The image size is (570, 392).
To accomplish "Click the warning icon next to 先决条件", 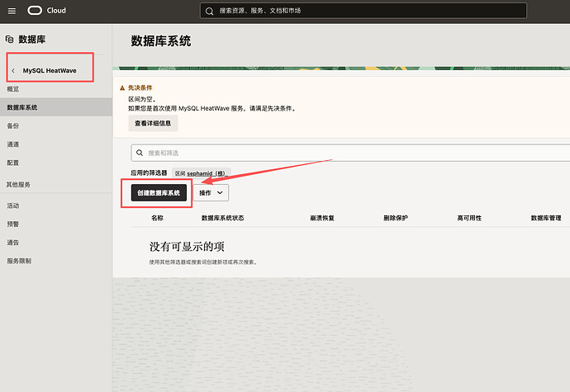I will (123, 87).
